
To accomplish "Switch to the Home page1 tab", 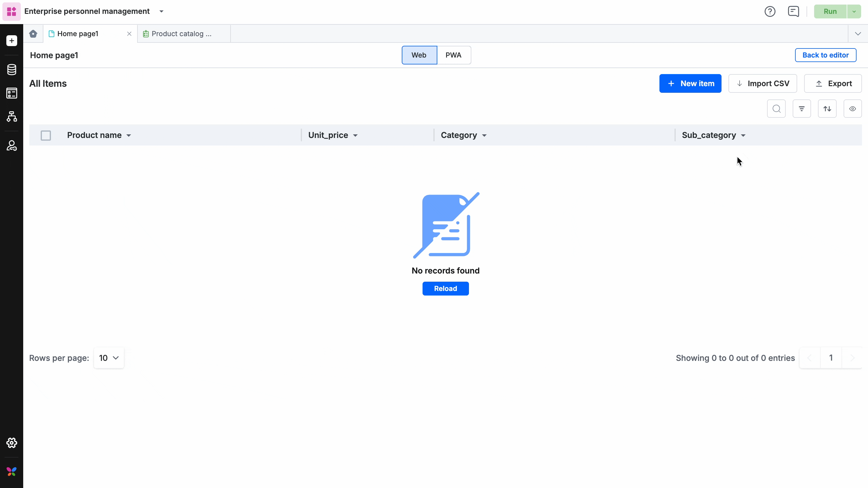I will click(x=90, y=34).
